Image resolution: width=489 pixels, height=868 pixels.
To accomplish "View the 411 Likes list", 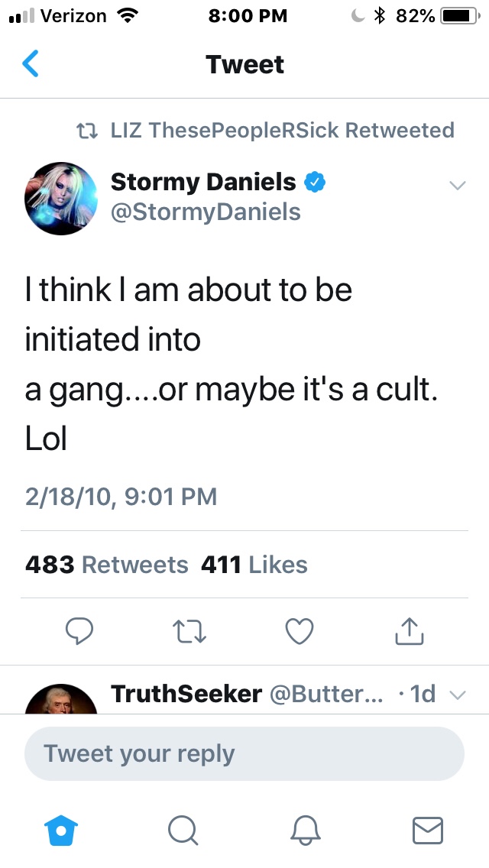I will click(254, 565).
